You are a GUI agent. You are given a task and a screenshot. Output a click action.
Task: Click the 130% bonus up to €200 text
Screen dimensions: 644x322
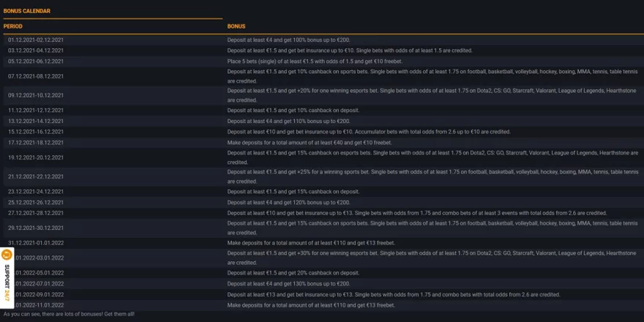[x=288, y=284]
